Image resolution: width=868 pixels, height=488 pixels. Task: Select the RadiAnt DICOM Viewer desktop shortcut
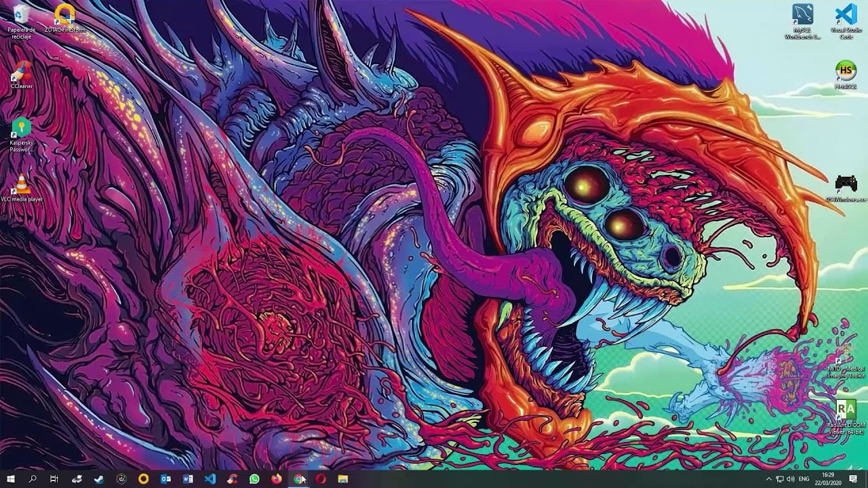pyautogui.click(x=846, y=417)
